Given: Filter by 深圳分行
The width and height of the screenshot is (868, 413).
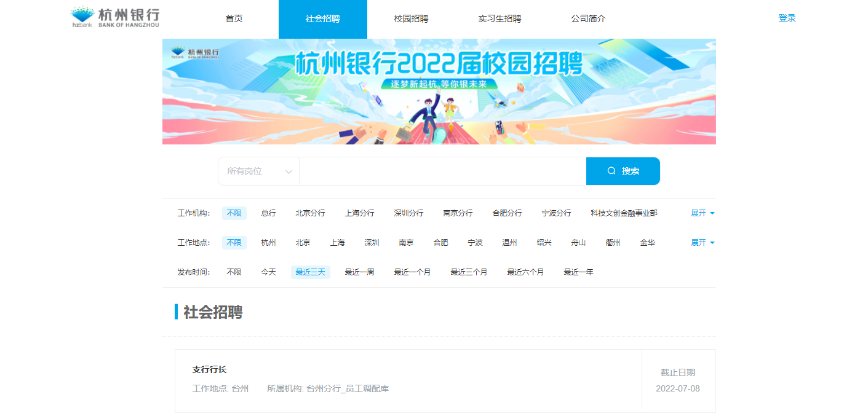Looking at the screenshot, I should click(408, 213).
